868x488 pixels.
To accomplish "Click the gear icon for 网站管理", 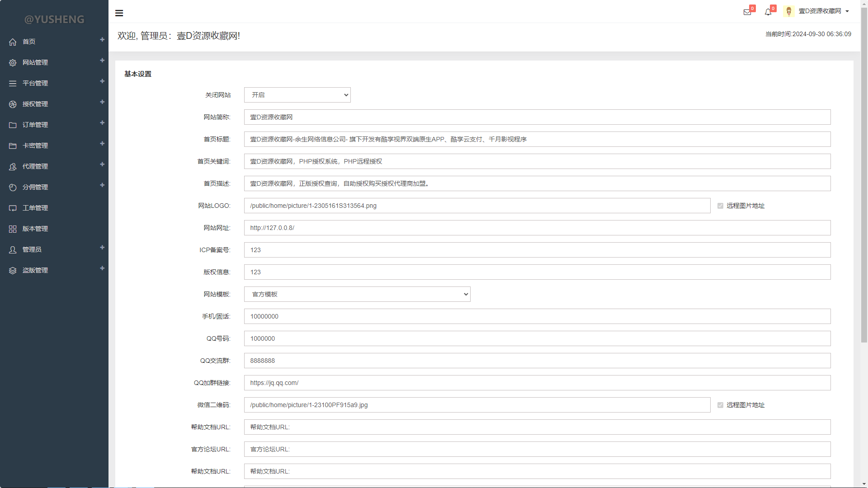I will tap(13, 63).
